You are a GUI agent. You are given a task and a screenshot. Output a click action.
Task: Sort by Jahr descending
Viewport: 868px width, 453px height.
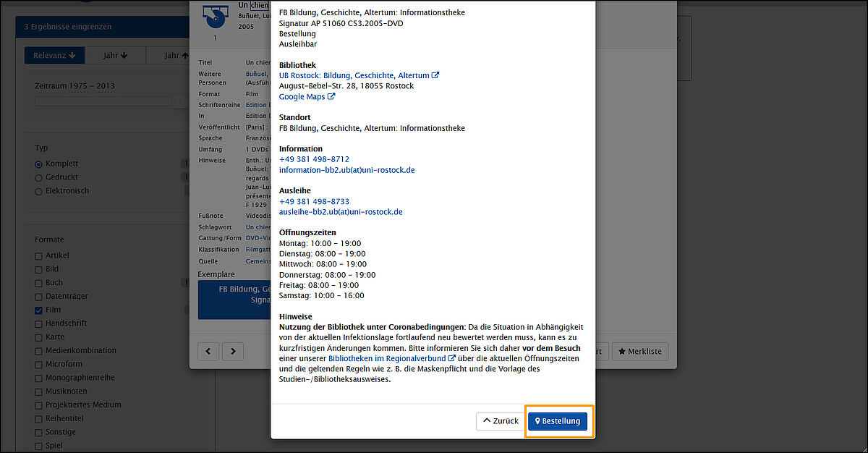115,55
